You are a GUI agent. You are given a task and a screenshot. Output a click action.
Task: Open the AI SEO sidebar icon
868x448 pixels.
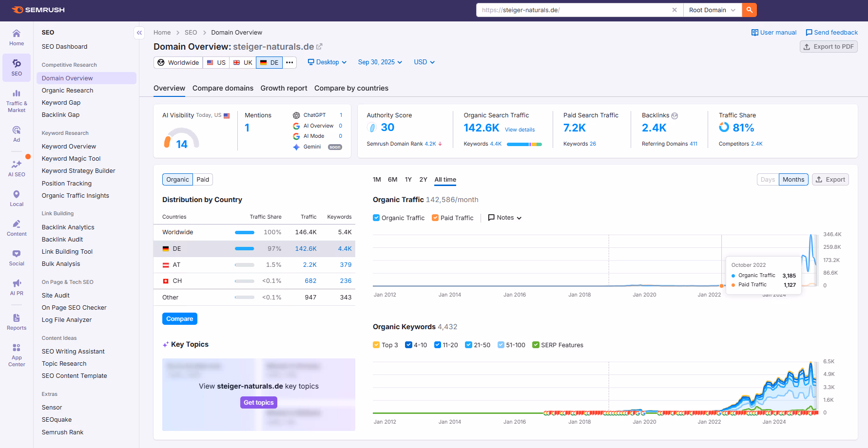point(17,168)
